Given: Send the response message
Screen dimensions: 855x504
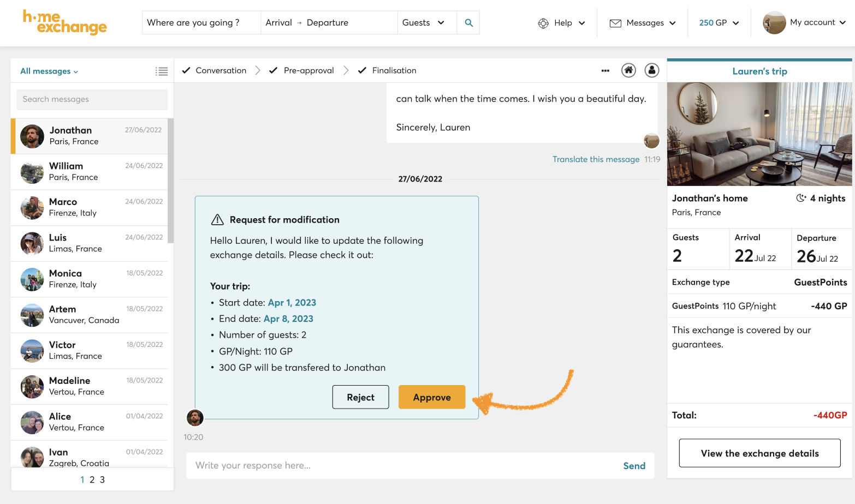Looking at the screenshot, I should point(634,466).
